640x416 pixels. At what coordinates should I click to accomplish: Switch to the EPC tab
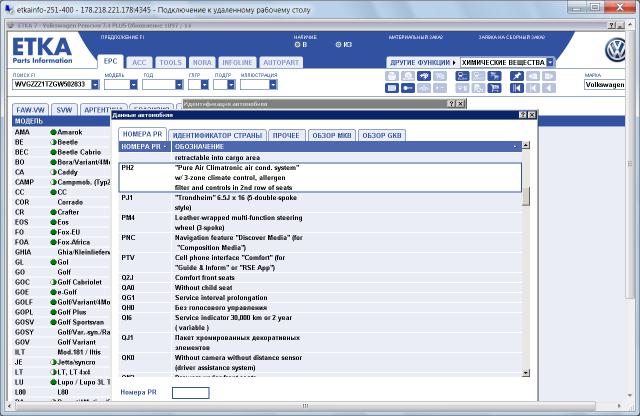pyautogui.click(x=110, y=62)
